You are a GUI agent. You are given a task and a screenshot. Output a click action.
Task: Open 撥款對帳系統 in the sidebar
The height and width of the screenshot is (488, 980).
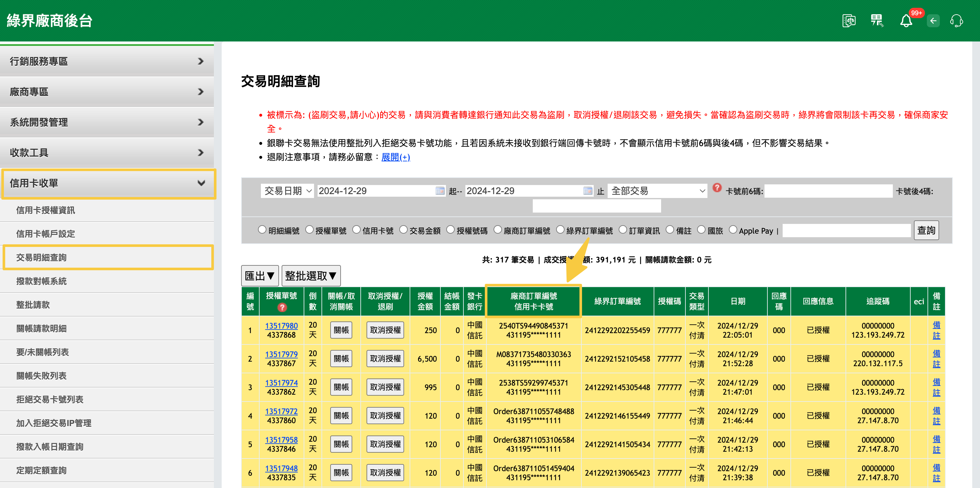pos(41,281)
